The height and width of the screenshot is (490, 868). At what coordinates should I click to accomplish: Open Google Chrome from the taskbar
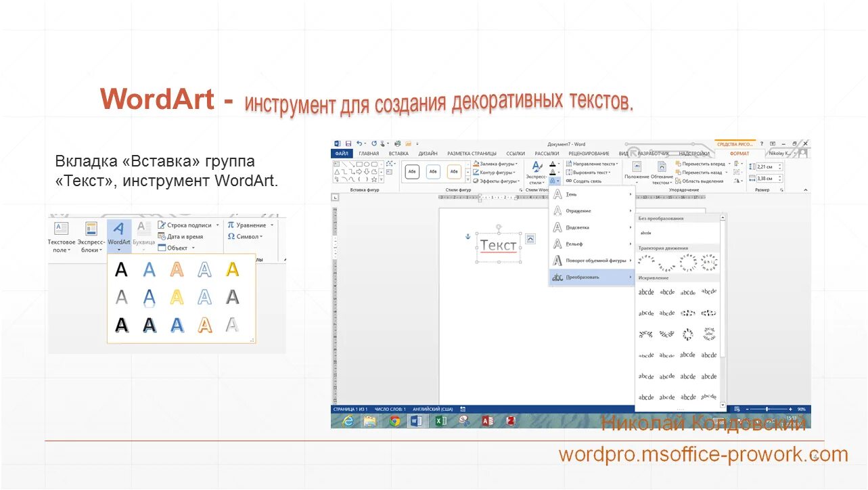[x=394, y=421]
